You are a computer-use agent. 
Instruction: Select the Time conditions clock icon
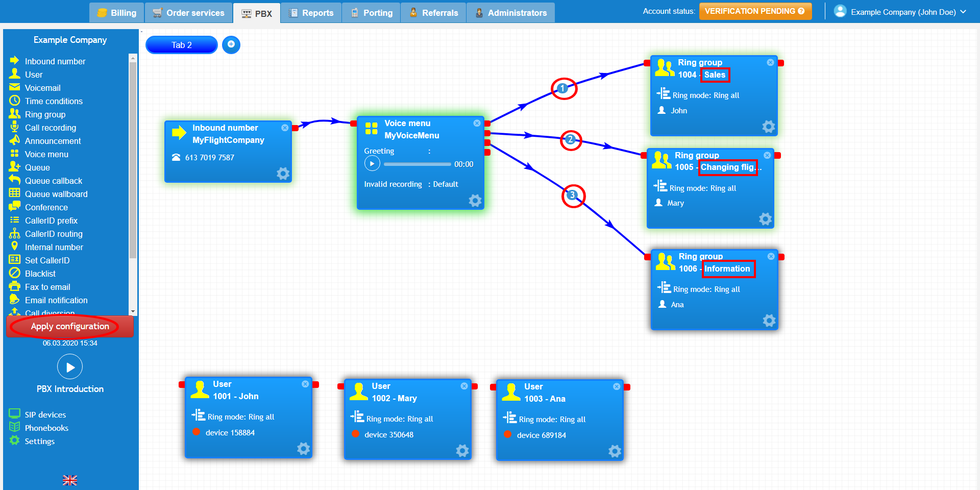[14, 101]
